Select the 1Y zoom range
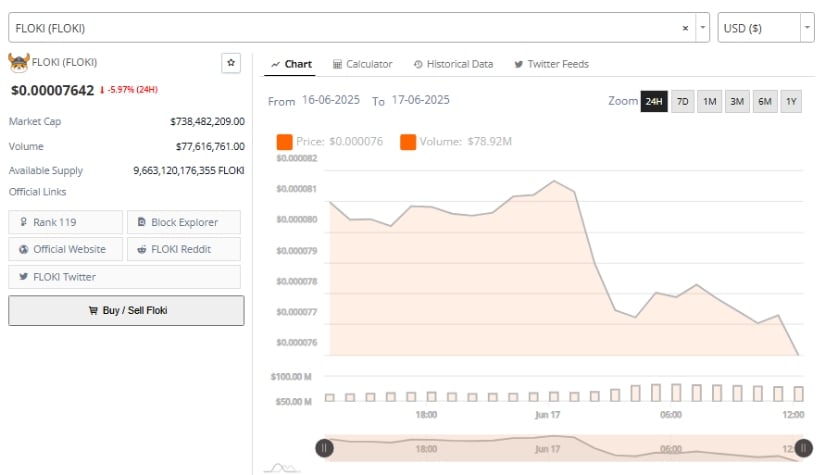 [791, 102]
